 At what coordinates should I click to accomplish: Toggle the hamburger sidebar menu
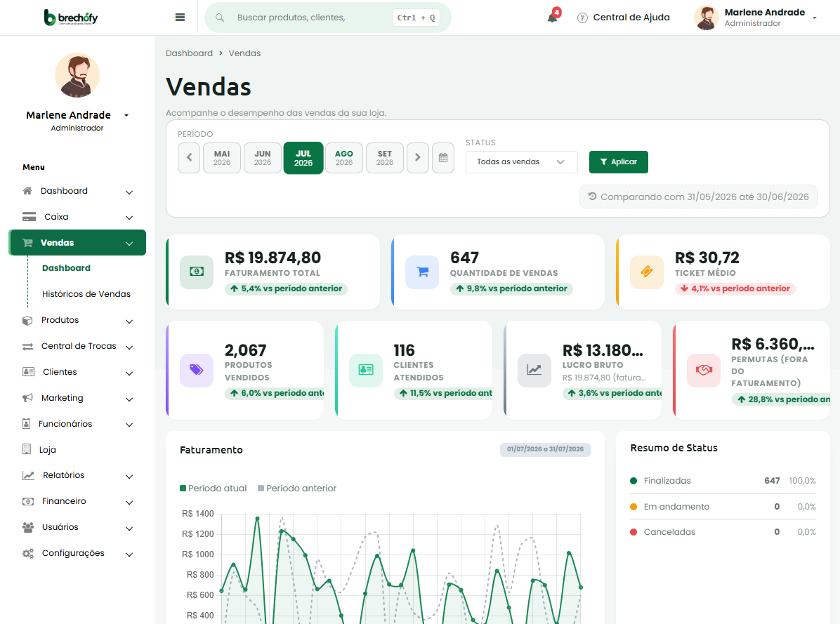180,18
